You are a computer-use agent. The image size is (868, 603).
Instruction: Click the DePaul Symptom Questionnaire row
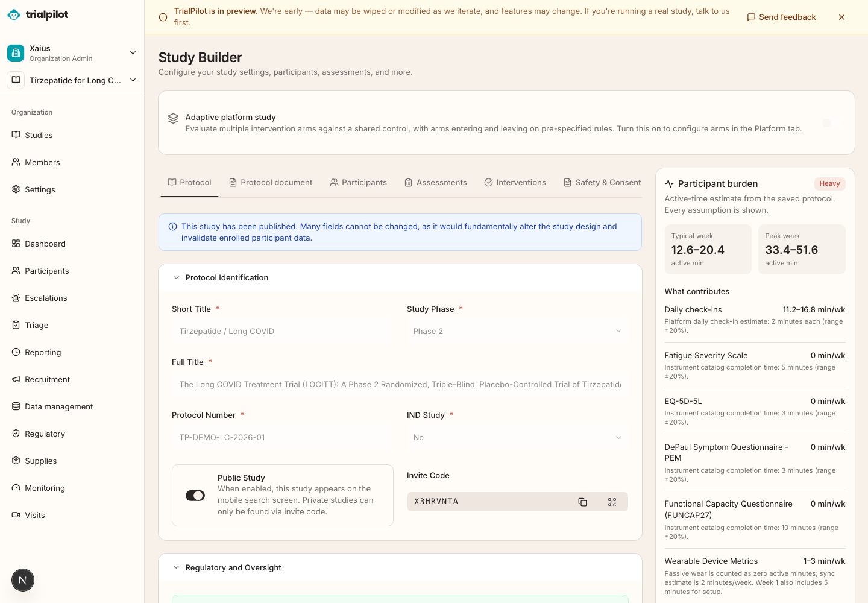[755, 463]
